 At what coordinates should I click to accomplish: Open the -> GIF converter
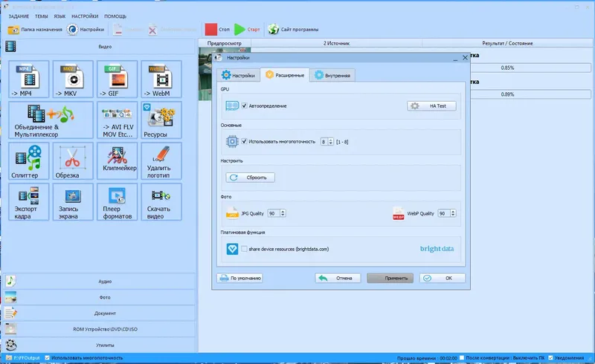click(x=118, y=79)
